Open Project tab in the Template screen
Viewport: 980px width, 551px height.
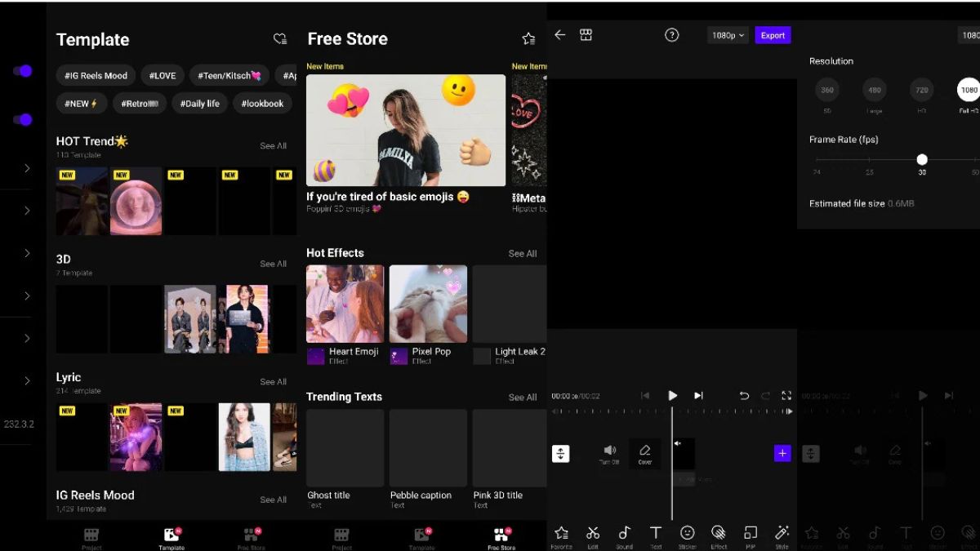(x=91, y=539)
